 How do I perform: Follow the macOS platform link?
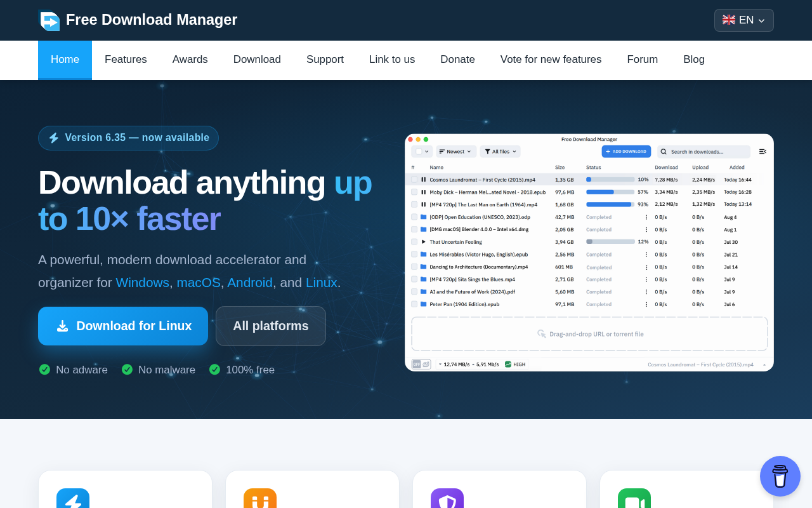click(x=199, y=283)
